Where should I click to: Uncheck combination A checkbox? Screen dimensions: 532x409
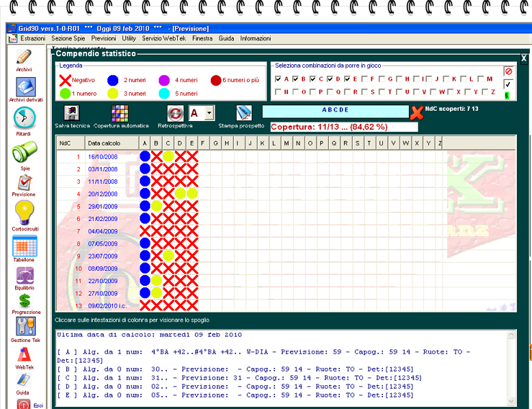(278, 79)
